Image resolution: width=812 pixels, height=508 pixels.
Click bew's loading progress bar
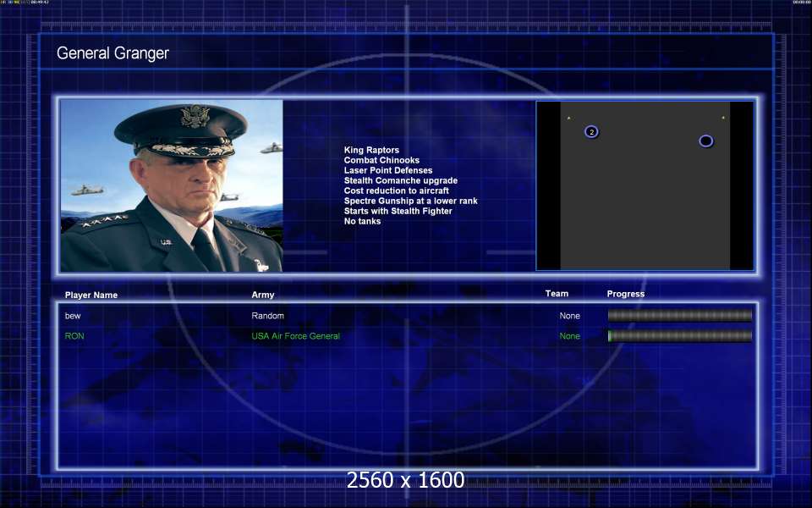point(679,316)
